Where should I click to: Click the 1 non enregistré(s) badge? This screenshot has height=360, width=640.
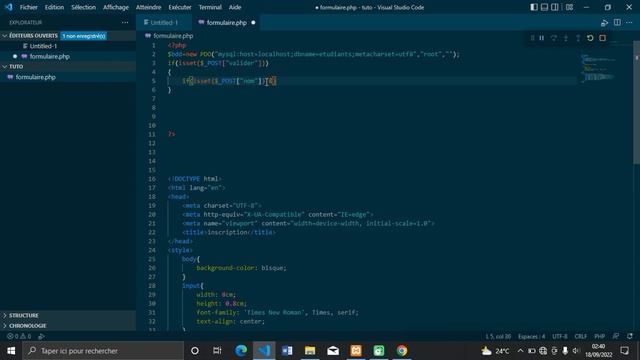tap(84, 36)
